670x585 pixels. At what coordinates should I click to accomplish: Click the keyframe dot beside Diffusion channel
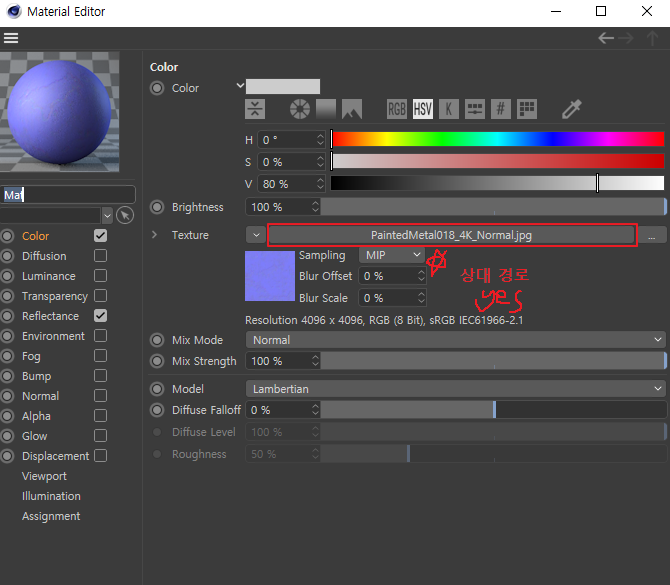coord(7,256)
